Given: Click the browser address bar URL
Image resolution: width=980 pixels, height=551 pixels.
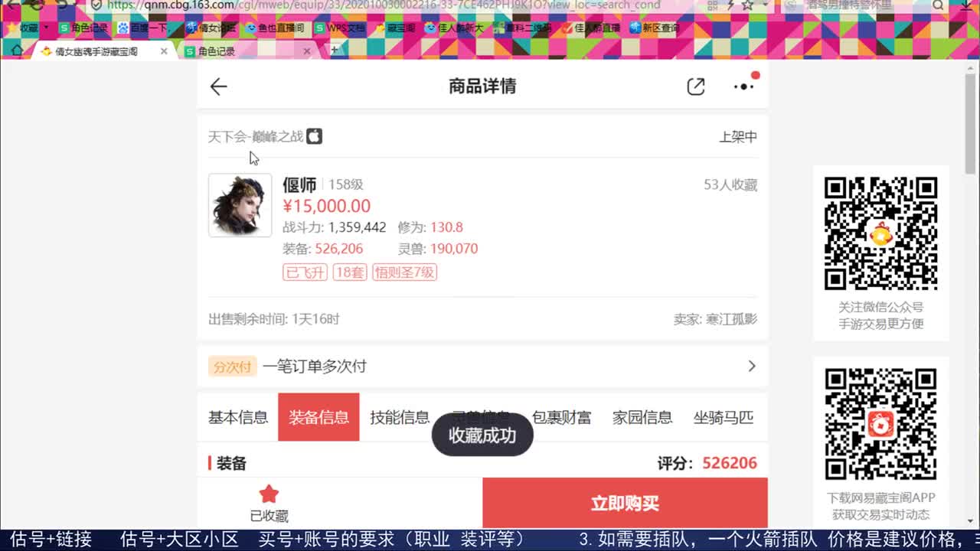Looking at the screenshot, I should pyautogui.click(x=383, y=5).
